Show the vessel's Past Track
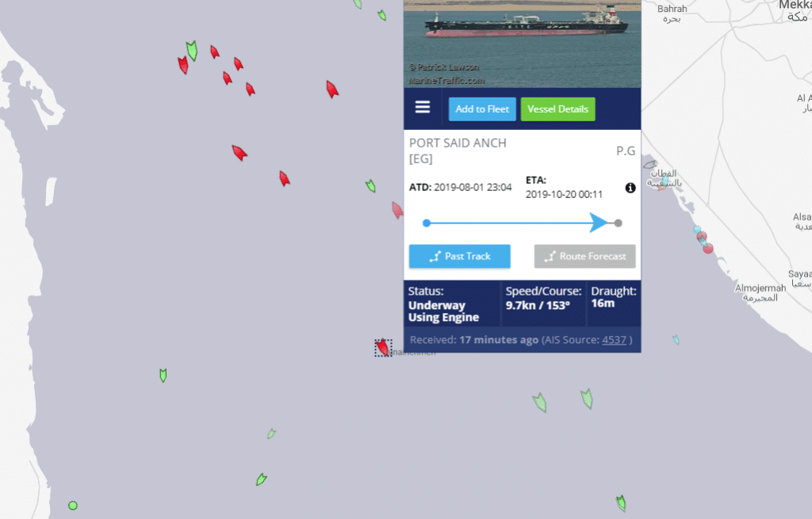Screen dimensions: 812x519 [x=460, y=256]
